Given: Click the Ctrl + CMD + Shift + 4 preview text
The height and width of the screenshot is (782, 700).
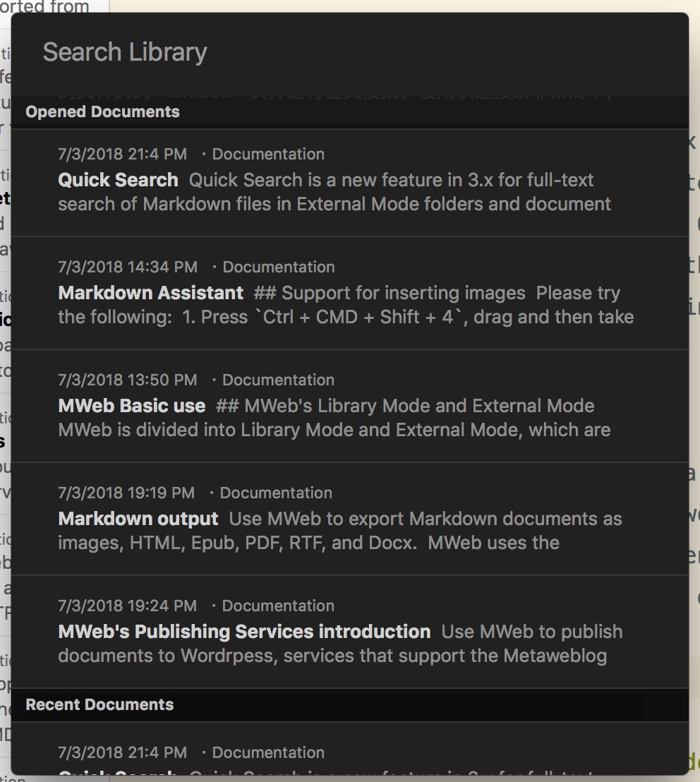Looking at the screenshot, I should point(358,317).
